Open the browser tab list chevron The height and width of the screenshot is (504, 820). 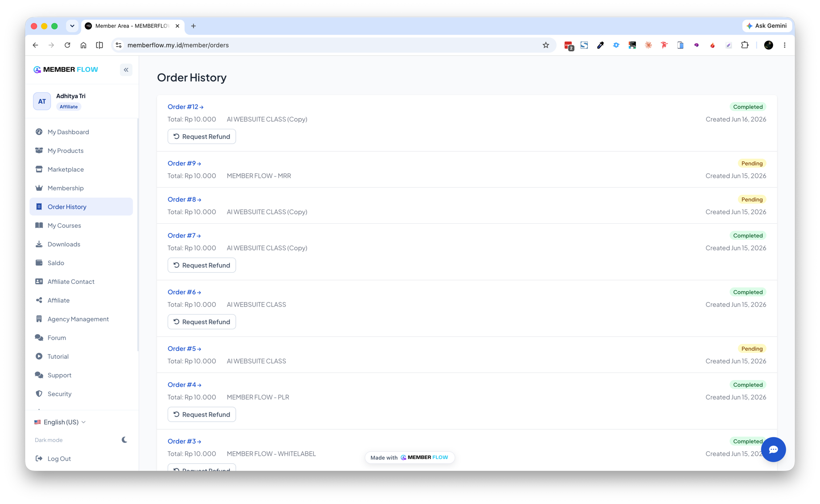click(x=72, y=26)
